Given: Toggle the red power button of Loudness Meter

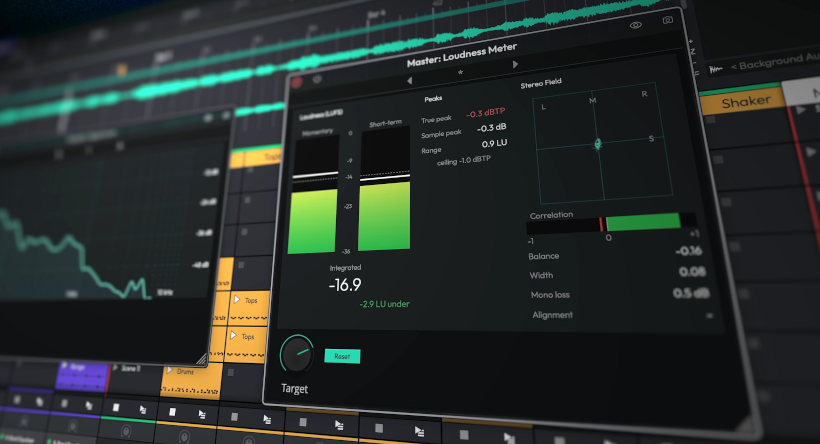Looking at the screenshot, I should tap(297, 82).
